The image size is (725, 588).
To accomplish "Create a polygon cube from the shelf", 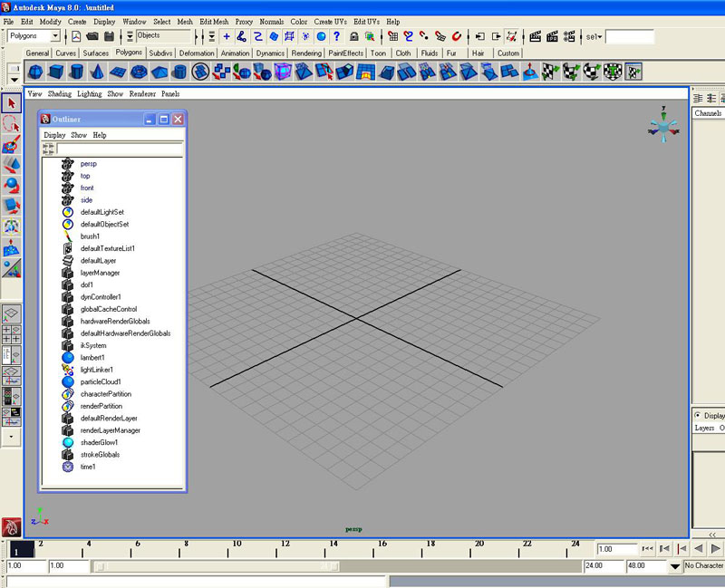I will pyautogui.click(x=56, y=72).
